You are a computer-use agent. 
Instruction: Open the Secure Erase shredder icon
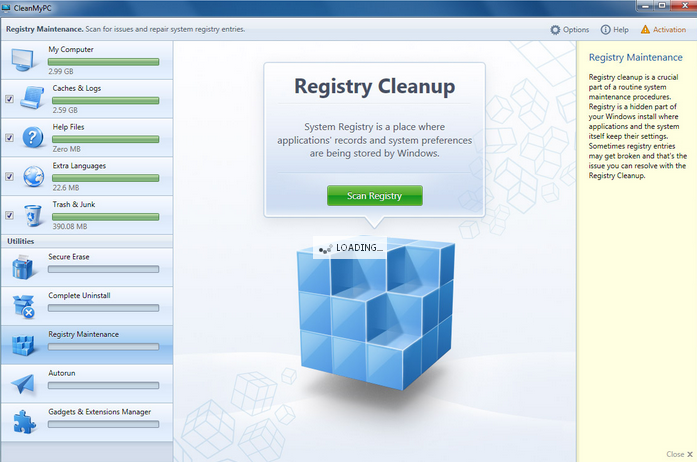[23, 267]
